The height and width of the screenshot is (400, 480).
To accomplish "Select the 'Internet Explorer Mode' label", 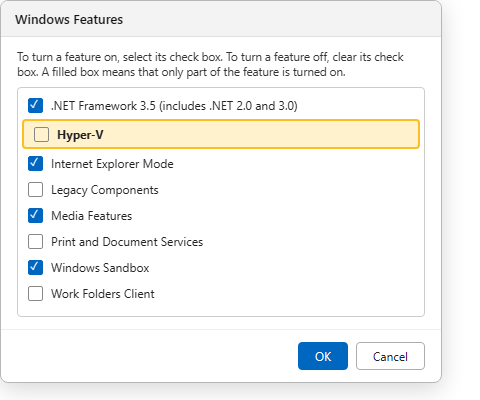I will pos(112,164).
